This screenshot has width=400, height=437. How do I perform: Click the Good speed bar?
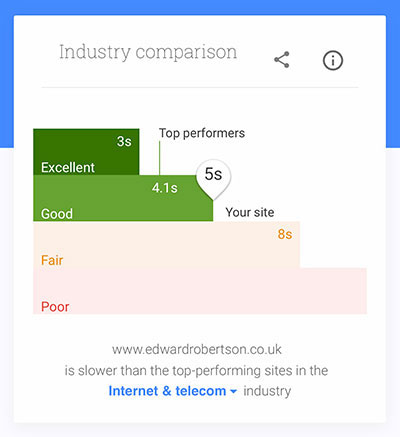tap(123, 198)
